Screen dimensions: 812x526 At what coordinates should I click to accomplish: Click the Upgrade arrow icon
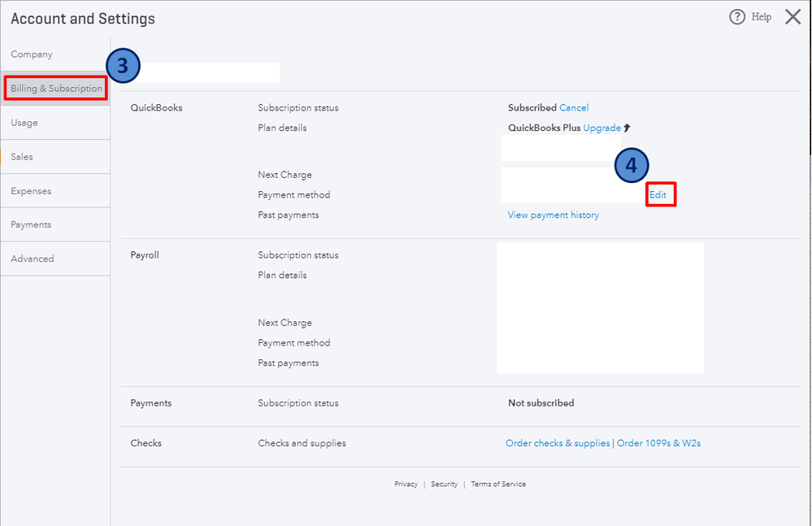tap(627, 128)
